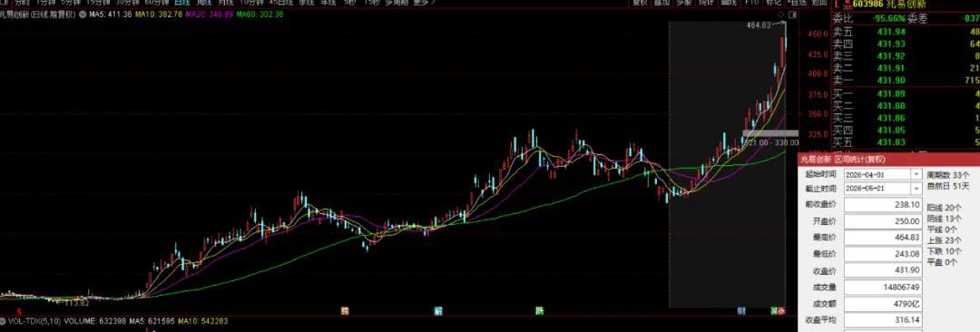This screenshot has width=980, height=332.
Task: Select the 日线 daily period tab
Action: pos(181,3)
